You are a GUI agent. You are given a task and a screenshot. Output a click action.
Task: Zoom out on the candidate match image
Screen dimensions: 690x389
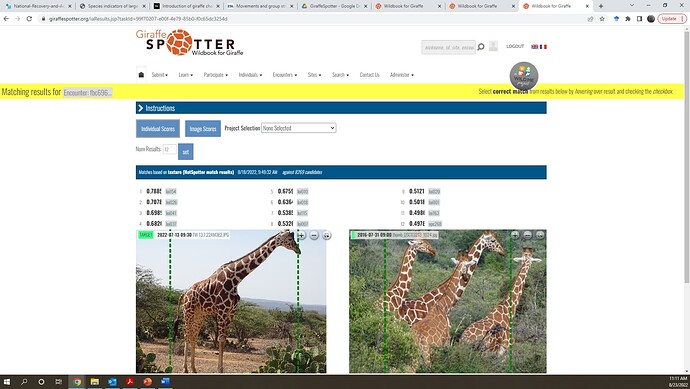tap(527, 235)
